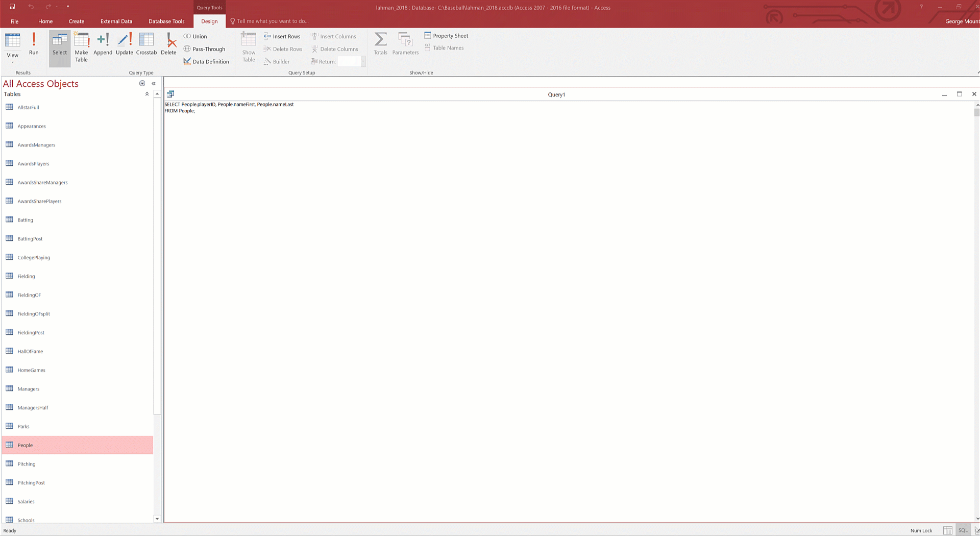This screenshot has width=980, height=536.
Task: Select the People table
Action: click(78, 445)
